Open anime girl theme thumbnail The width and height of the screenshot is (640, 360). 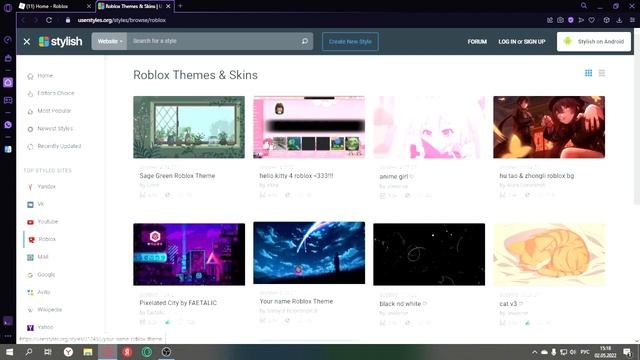(429, 127)
